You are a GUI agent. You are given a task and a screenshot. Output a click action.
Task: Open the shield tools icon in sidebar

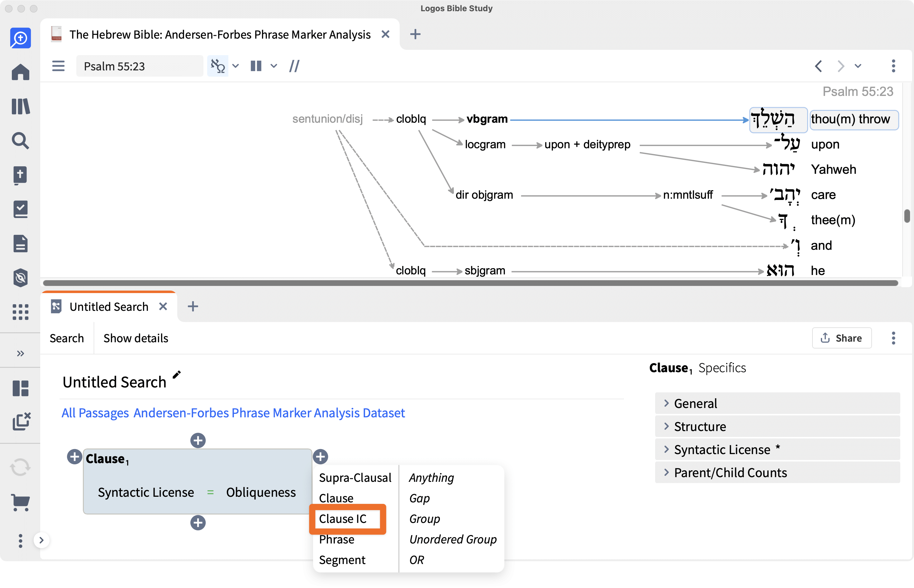[20, 277]
